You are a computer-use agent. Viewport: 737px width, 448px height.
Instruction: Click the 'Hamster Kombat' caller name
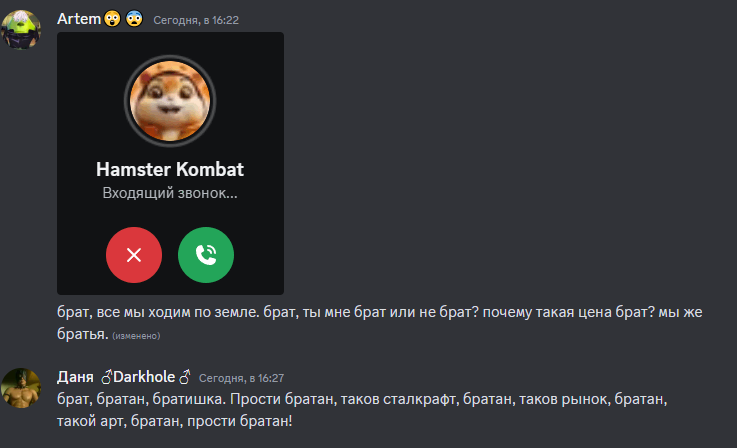pyautogui.click(x=170, y=169)
